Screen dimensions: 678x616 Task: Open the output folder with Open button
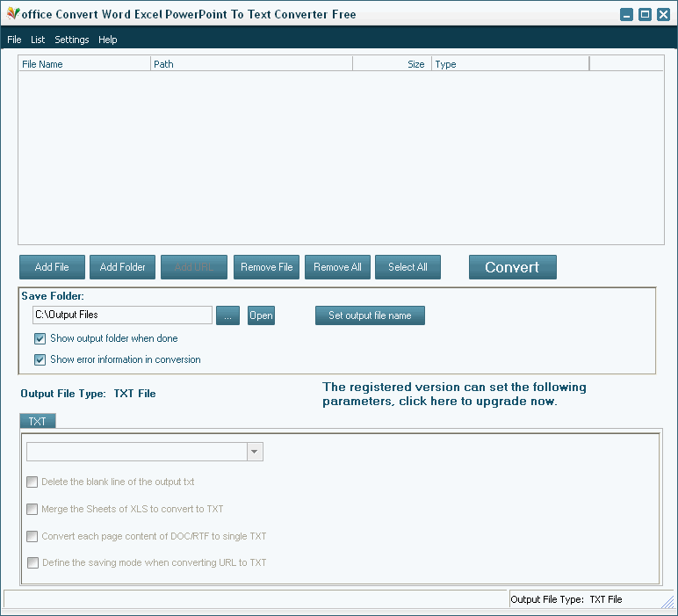tap(261, 315)
